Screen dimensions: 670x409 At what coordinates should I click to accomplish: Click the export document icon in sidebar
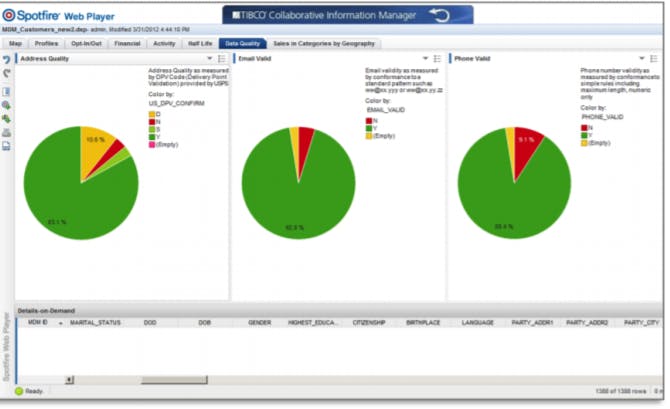coord(6,146)
